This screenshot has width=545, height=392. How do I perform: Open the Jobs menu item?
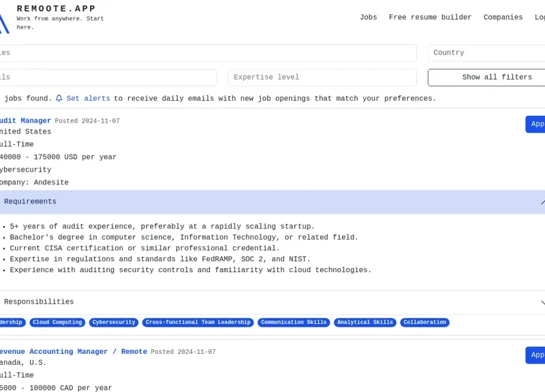tap(368, 17)
